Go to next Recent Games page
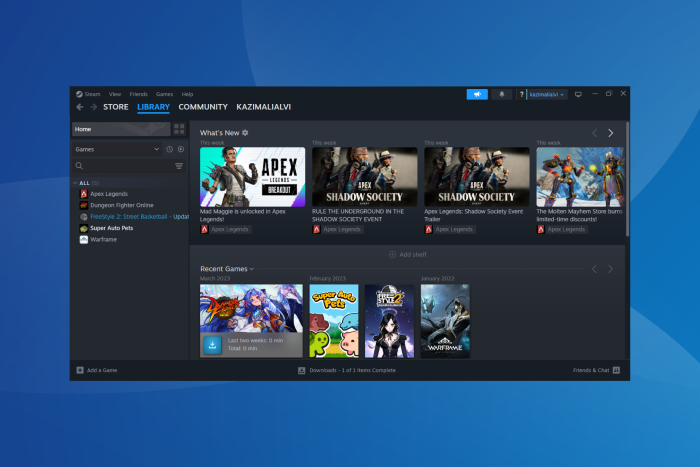The image size is (700, 467). (610, 269)
